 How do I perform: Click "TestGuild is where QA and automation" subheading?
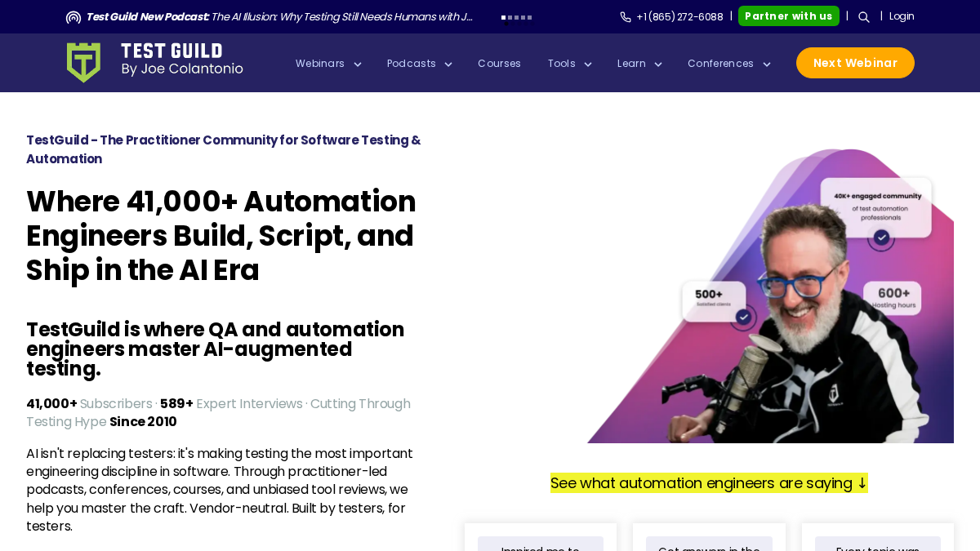click(216, 349)
